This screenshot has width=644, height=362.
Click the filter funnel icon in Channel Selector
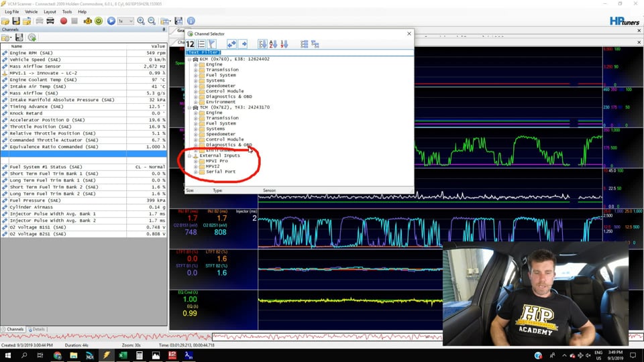211,44
